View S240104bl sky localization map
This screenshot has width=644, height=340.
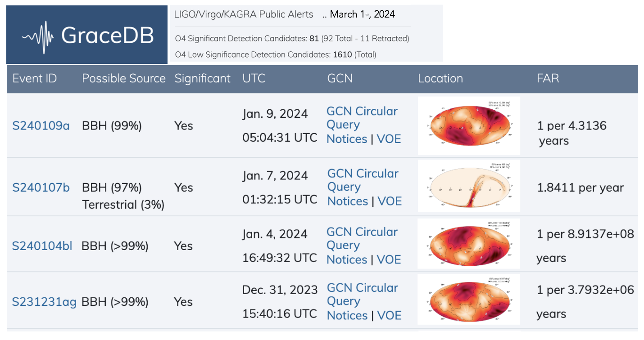click(469, 243)
